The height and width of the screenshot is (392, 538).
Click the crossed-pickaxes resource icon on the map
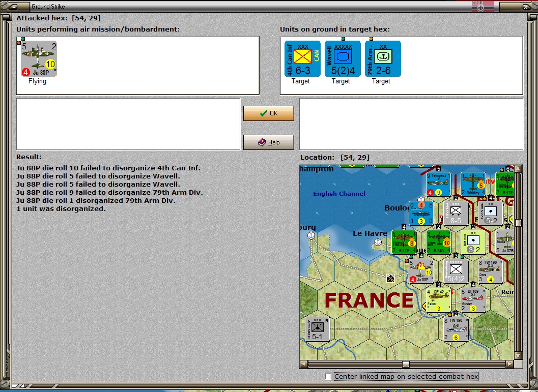point(390,278)
